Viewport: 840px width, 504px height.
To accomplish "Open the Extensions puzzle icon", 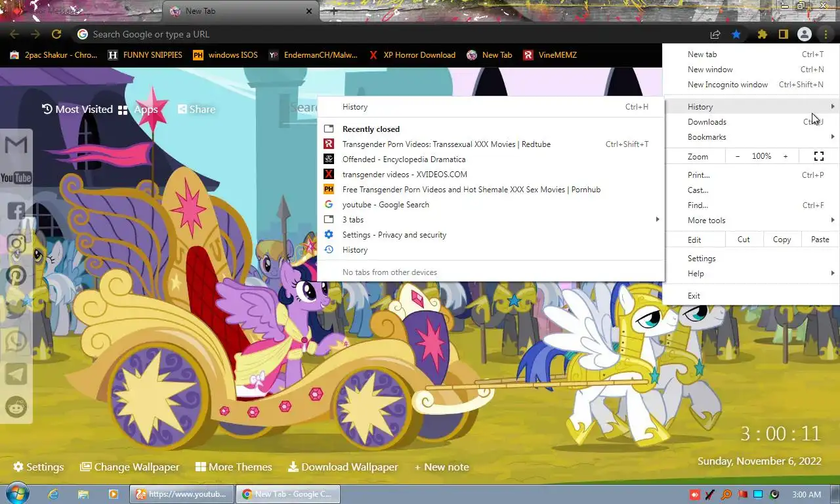I will point(763,34).
